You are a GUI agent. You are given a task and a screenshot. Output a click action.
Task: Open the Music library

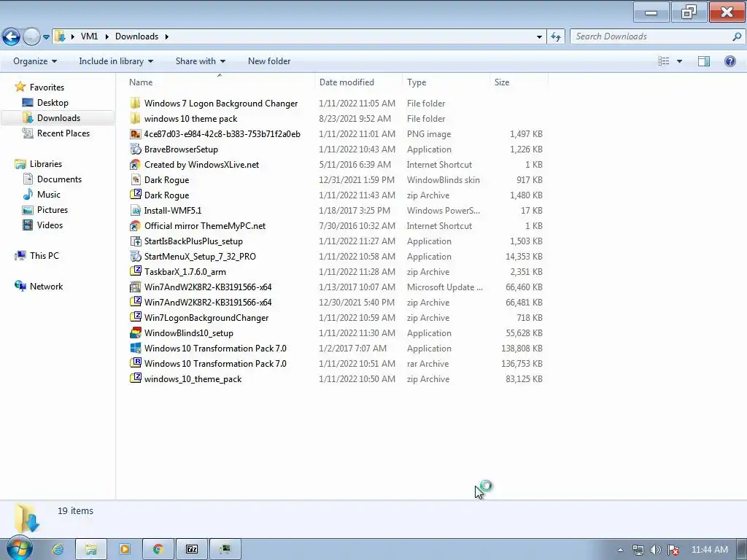click(x=49, y=194)
